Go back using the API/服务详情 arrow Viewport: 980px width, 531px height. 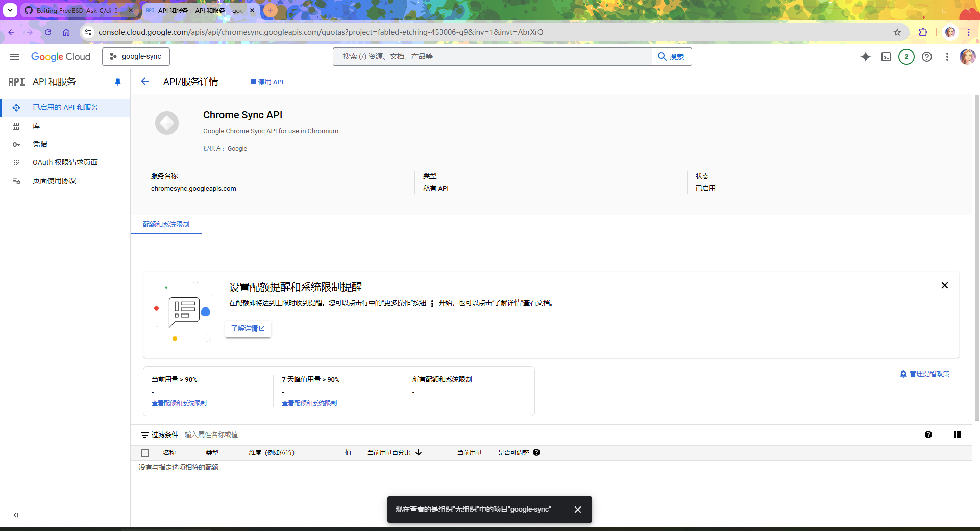tap(145, 82)
